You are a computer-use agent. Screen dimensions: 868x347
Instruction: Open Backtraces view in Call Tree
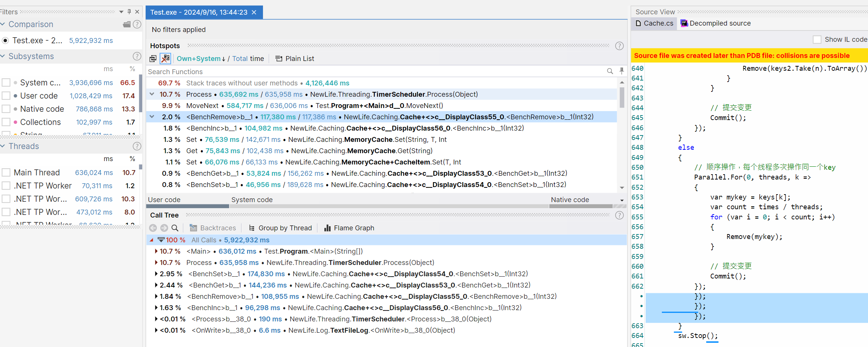tap(213, 228)
